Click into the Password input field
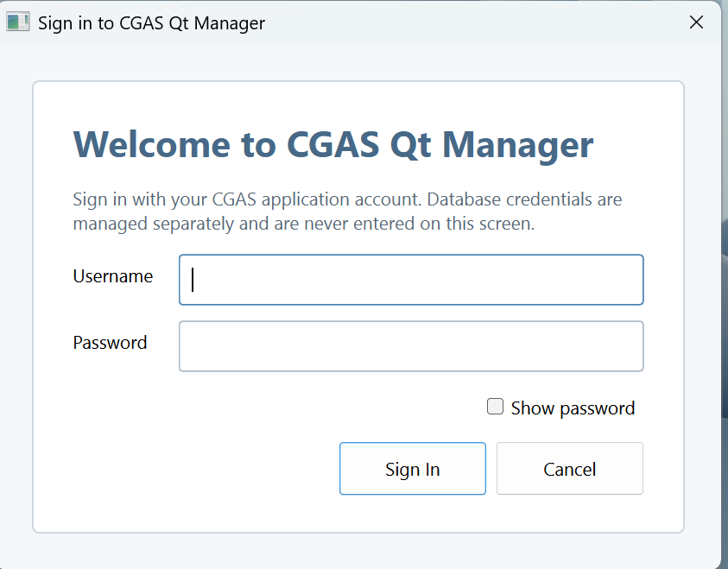The image size is (728, 569). point(411,346)
